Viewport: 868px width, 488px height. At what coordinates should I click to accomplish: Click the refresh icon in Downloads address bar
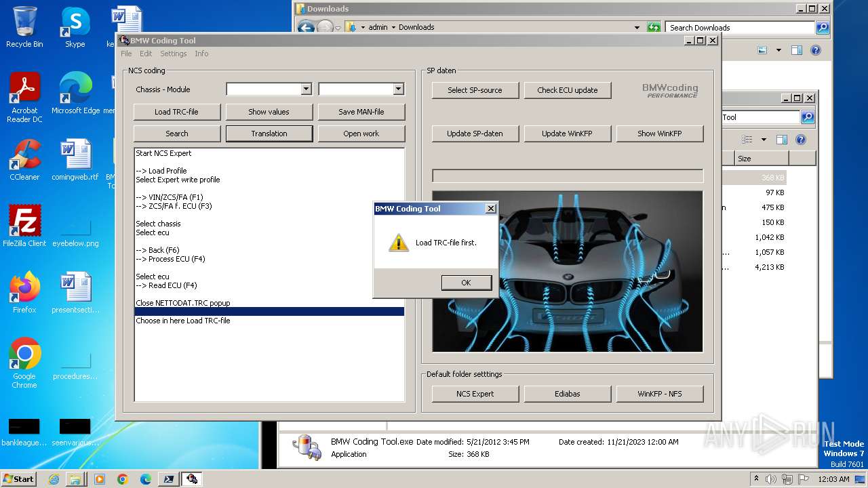point(654,27)
